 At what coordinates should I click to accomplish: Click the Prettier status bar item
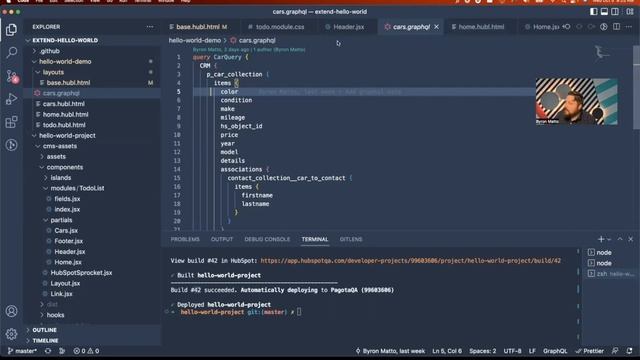click(589, 351)
